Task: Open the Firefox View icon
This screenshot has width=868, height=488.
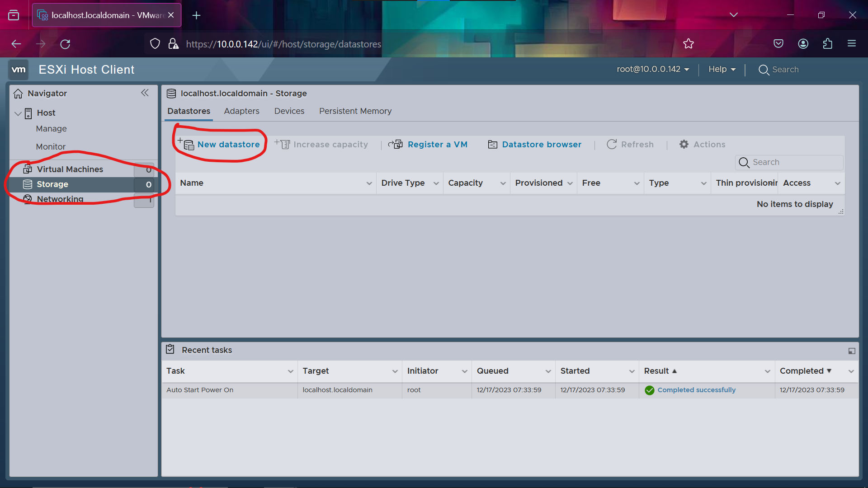Action: pyautogui.click(x=14, y=15)
